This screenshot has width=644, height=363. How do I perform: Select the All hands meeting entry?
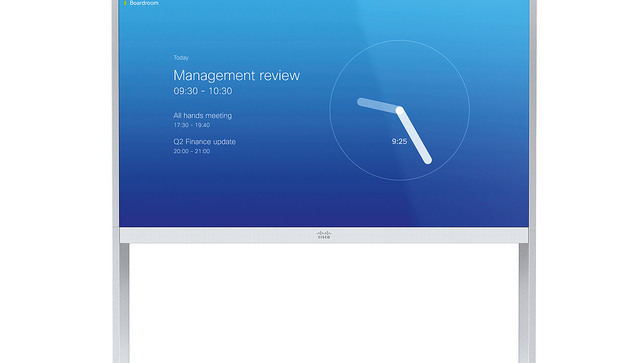pyautogui.click(x=203, y=115)
